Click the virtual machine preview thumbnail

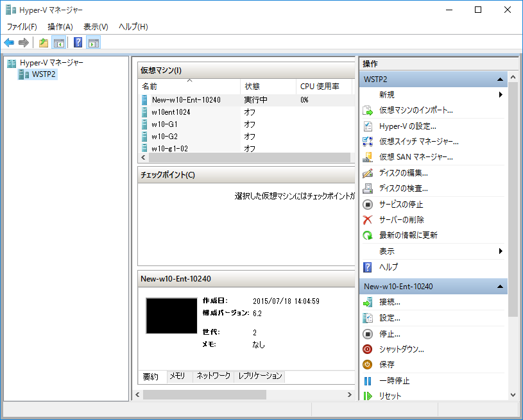pyautogui.click(x=172, y=315)
